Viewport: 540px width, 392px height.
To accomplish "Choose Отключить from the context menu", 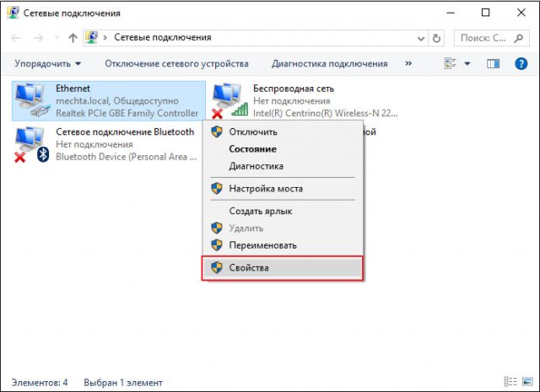I will [282, 132].
